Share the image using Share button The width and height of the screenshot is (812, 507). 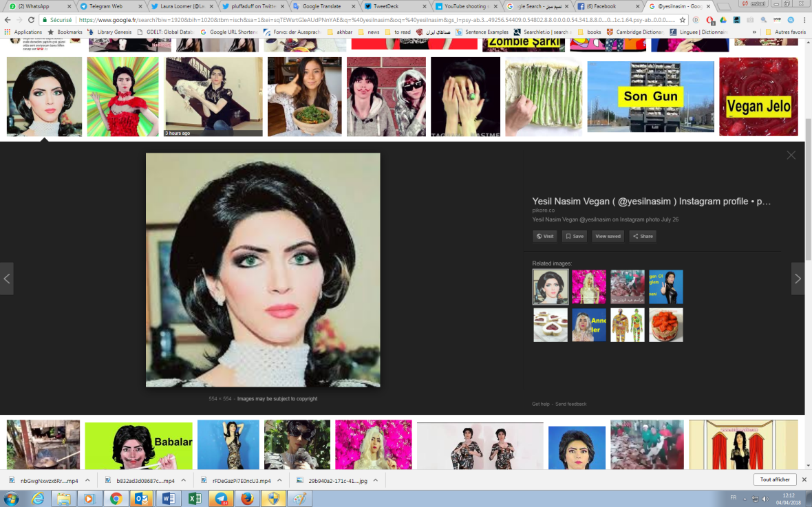[x=642, y=236]
